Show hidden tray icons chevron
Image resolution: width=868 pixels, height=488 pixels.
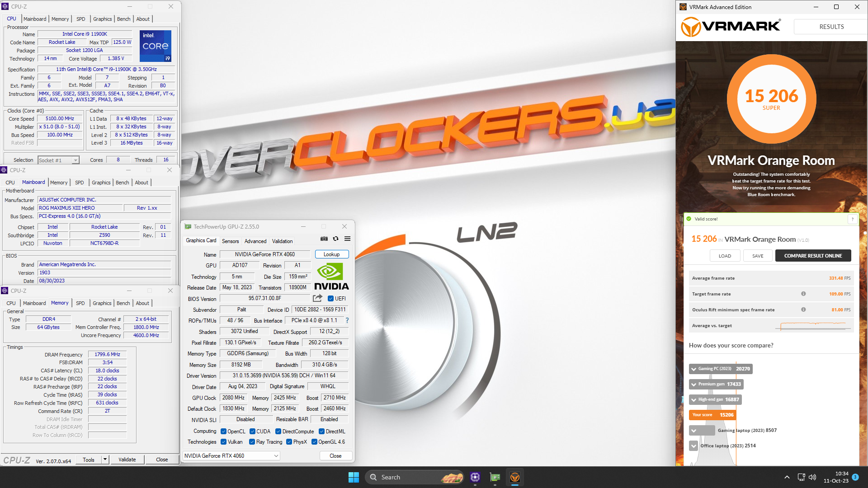point(787,477)
